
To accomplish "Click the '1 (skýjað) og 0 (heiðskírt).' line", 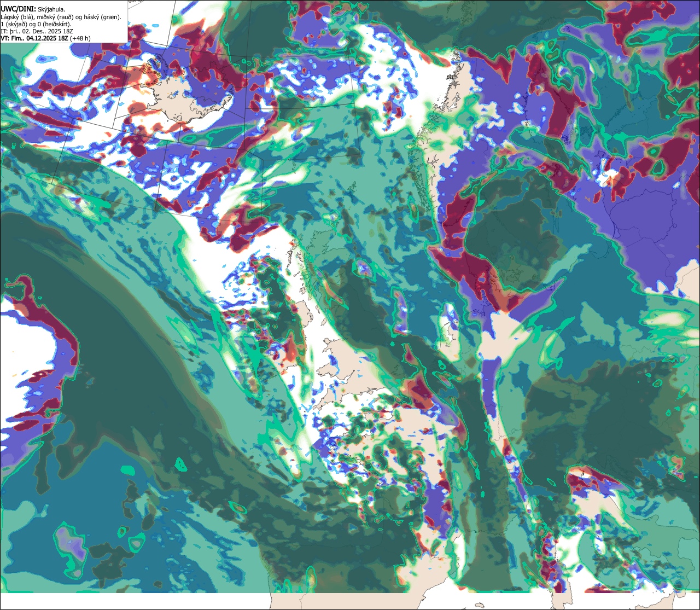I will 36,24.
